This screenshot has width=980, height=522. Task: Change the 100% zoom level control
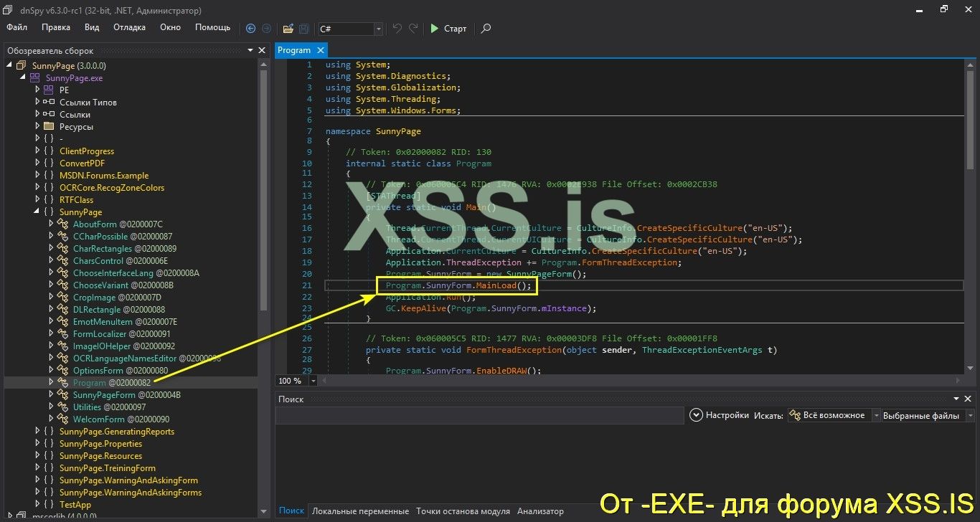[x=296, y=381]
